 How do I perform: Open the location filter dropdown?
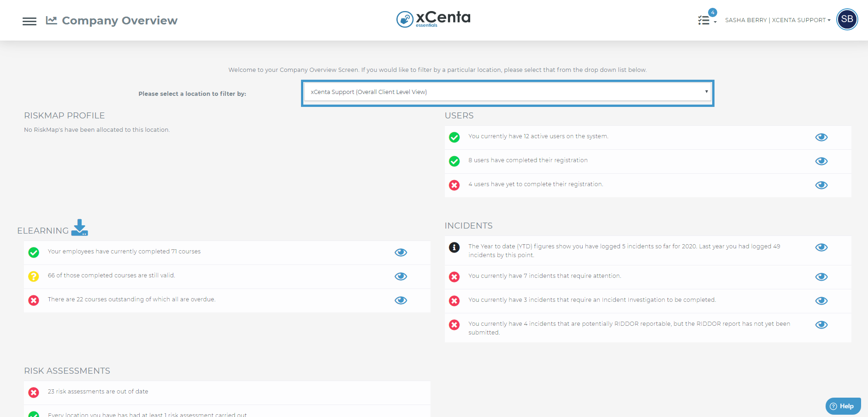coord(508,92)
